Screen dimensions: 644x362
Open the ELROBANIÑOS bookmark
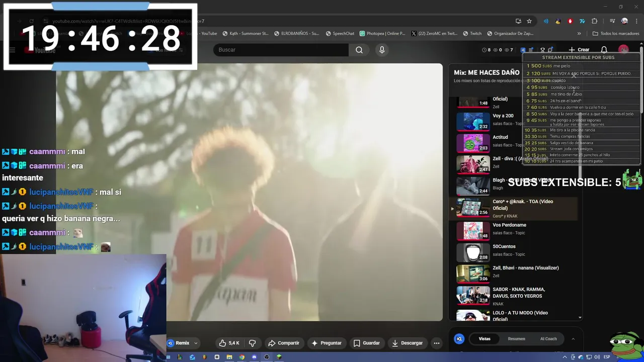coord(297,34)
